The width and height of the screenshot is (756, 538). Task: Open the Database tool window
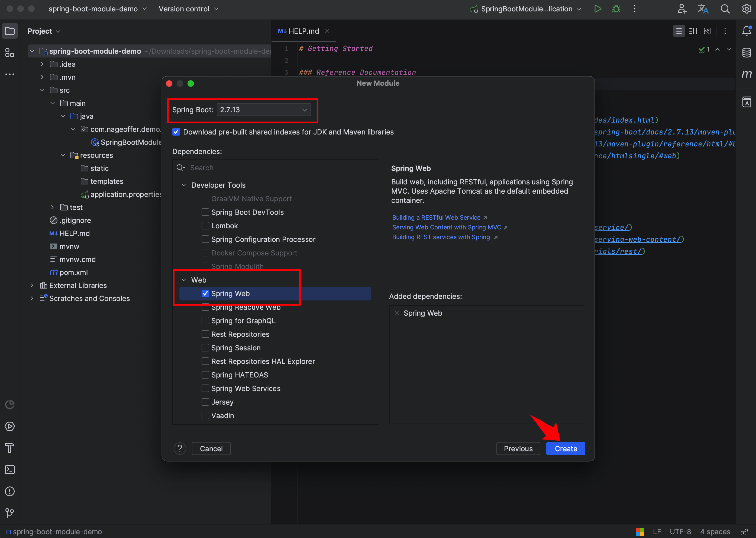pos(747,53)
